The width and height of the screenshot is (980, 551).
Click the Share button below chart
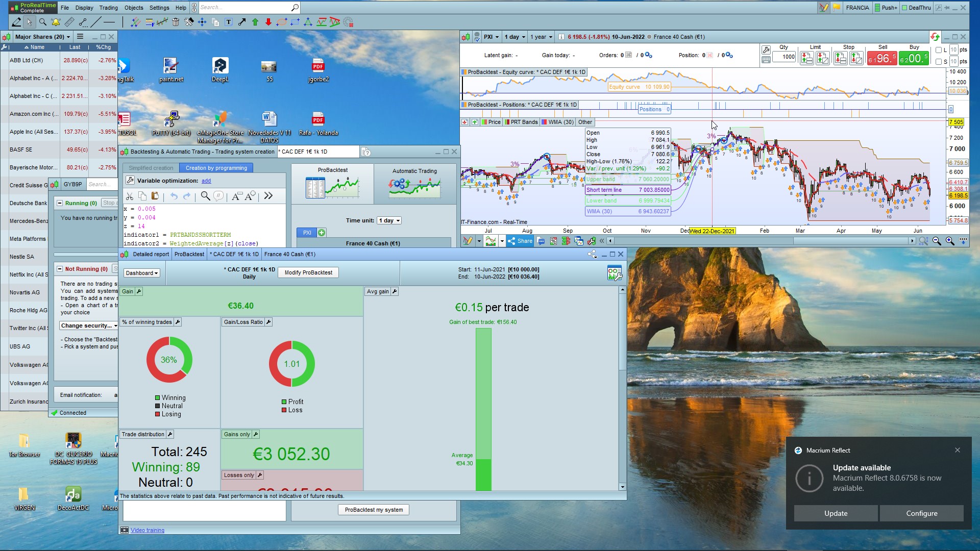pos(520,241)
